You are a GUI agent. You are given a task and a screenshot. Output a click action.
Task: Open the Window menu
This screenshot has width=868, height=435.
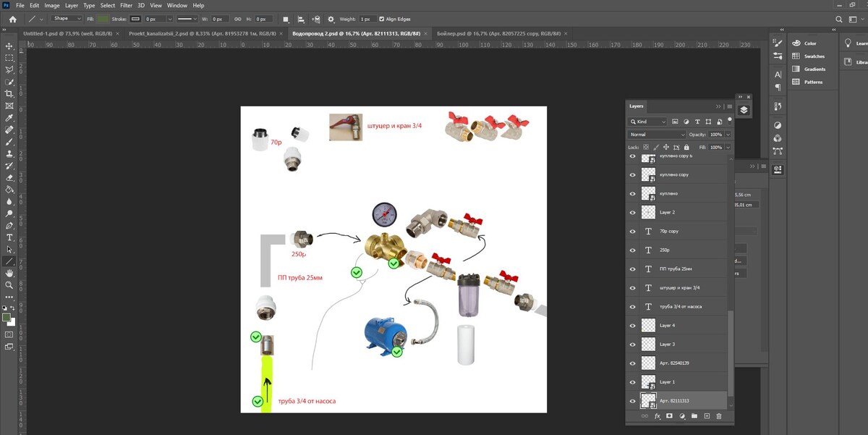pos(177,5)
